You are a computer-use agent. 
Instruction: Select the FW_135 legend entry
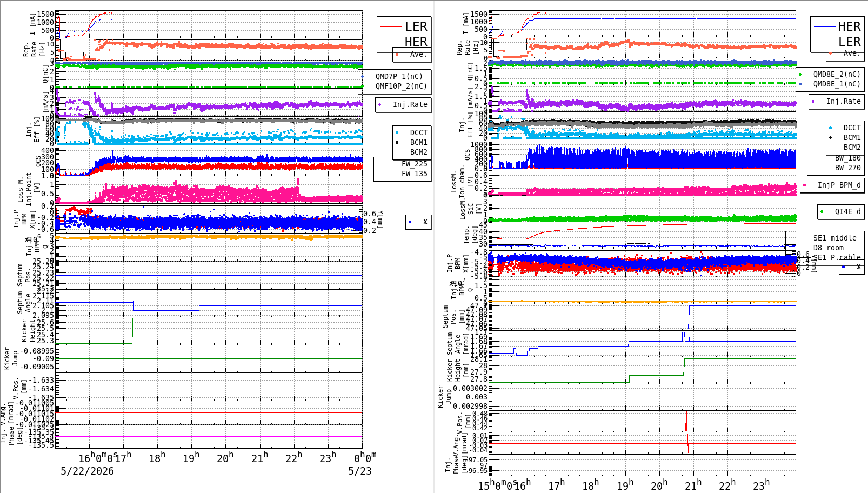(x=414, y=174)
